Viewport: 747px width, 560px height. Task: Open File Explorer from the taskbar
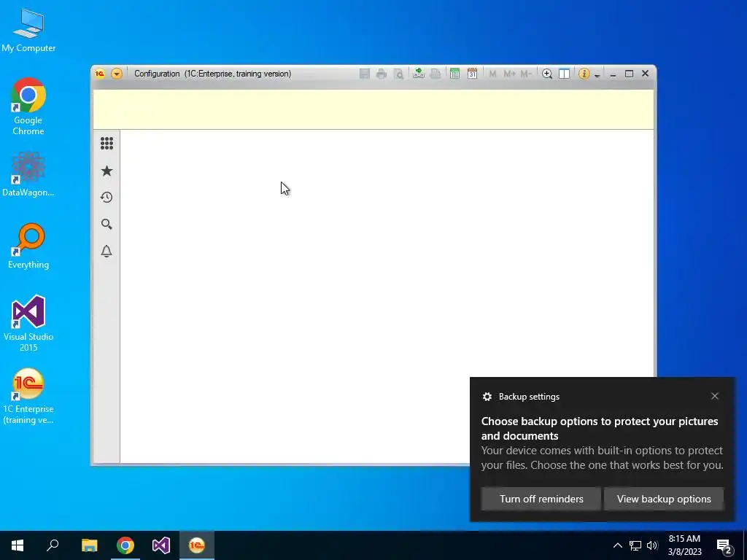89,545
